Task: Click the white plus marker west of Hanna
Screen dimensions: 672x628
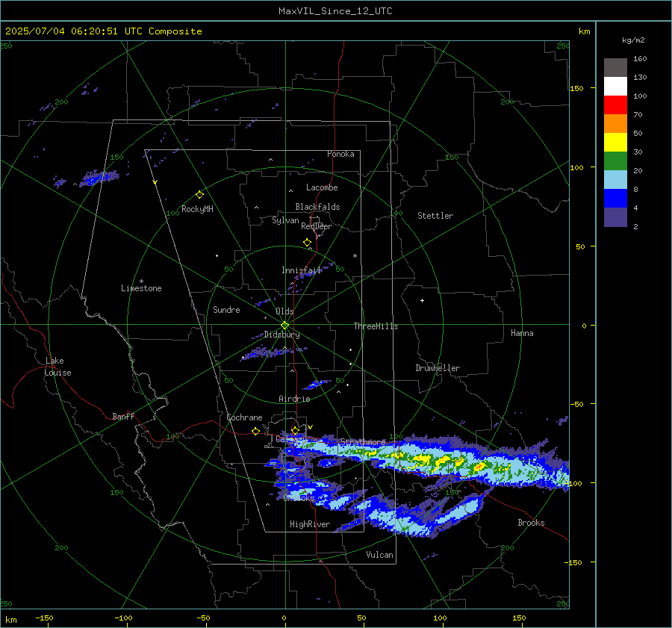Action: click(x=422, y=300)
